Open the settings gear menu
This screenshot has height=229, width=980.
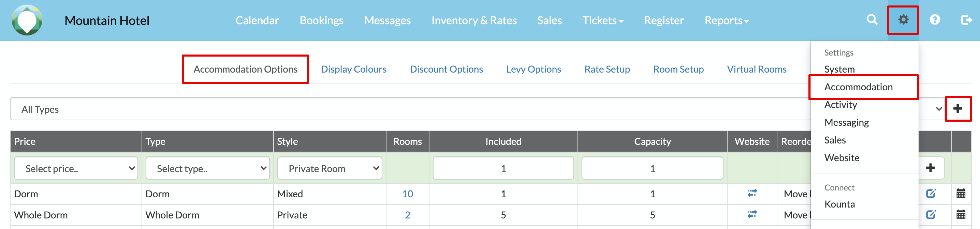point(903,20)
